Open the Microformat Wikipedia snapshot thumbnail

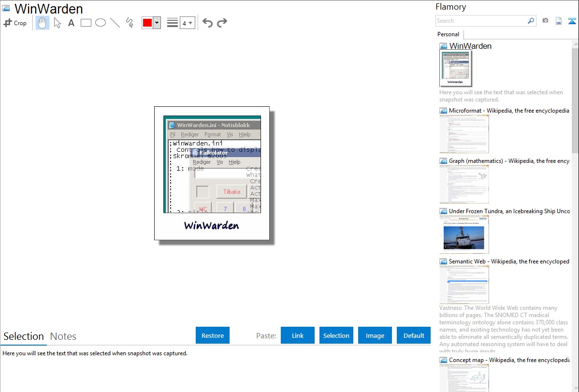[x=464, y=134]
